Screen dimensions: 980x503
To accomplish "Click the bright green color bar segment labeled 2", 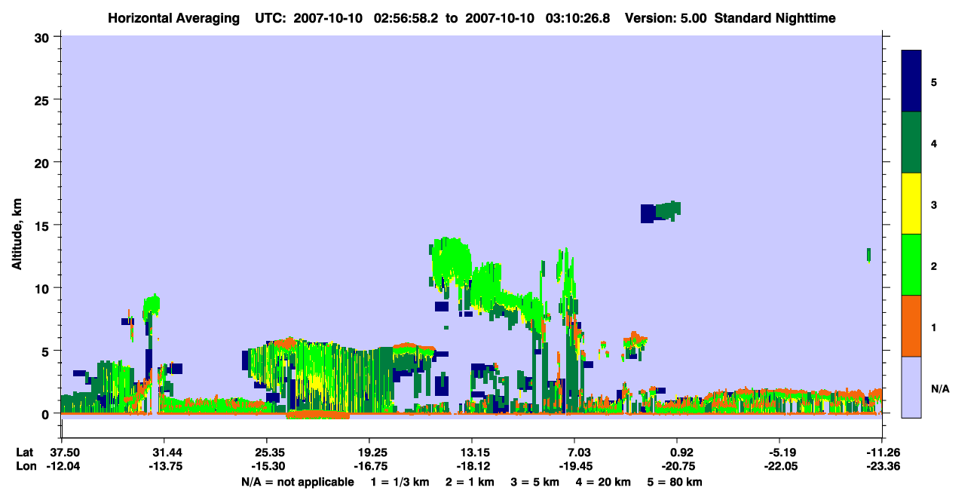I will pyautogui.click(x=911, y=265).
